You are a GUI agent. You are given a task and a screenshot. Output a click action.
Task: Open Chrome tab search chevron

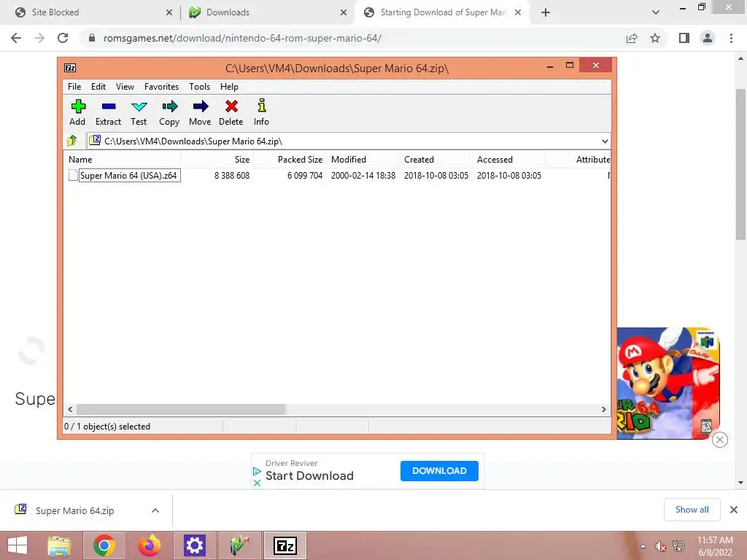[656, 12]
